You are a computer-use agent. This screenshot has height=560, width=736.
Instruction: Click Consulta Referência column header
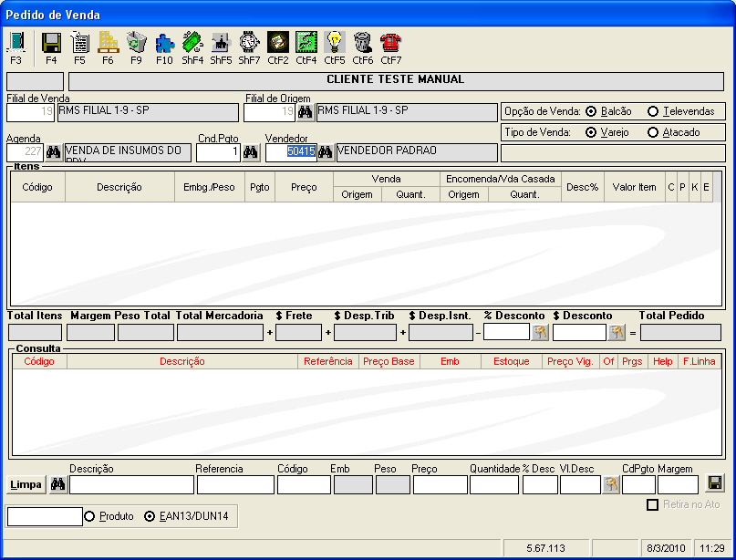(x=328, y=361)
